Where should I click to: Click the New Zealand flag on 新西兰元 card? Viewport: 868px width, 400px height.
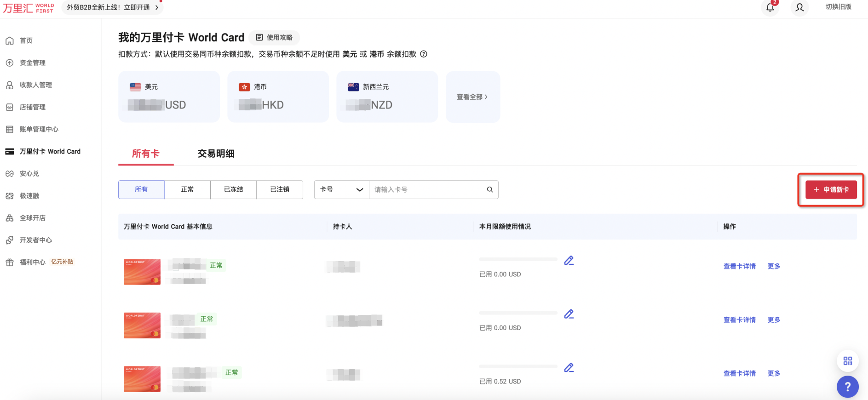(x=353, y=87)
